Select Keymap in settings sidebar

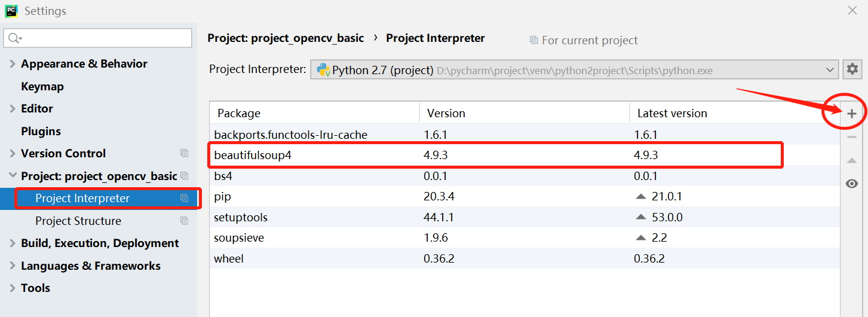[x=42, y=87]
